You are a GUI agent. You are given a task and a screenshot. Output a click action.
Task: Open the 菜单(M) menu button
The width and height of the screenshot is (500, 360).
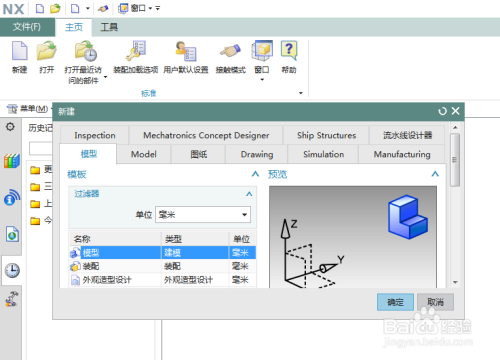click(28, 109)
